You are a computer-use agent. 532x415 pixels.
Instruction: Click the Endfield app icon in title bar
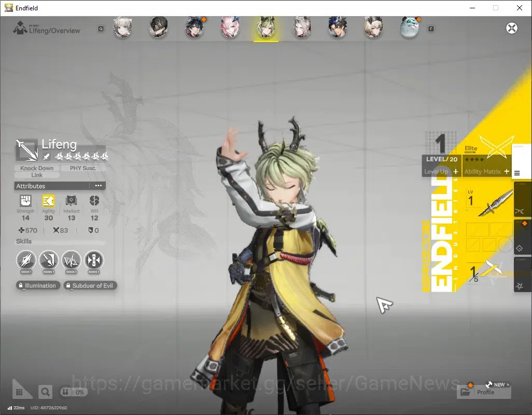point(8,8)
